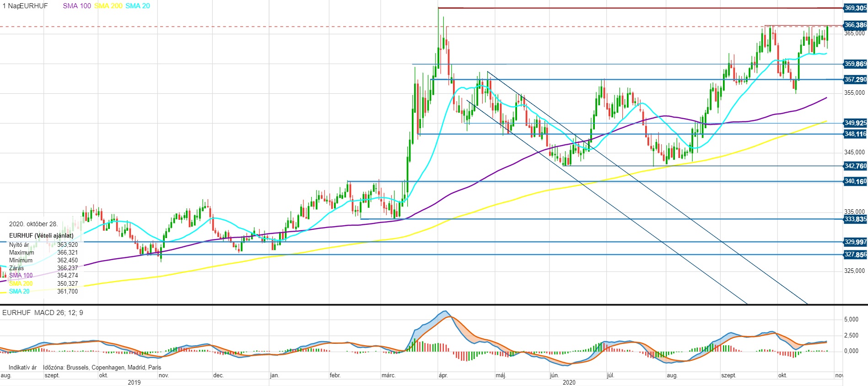Click the 5,000 MACD axis tick

tap(851, 320)
